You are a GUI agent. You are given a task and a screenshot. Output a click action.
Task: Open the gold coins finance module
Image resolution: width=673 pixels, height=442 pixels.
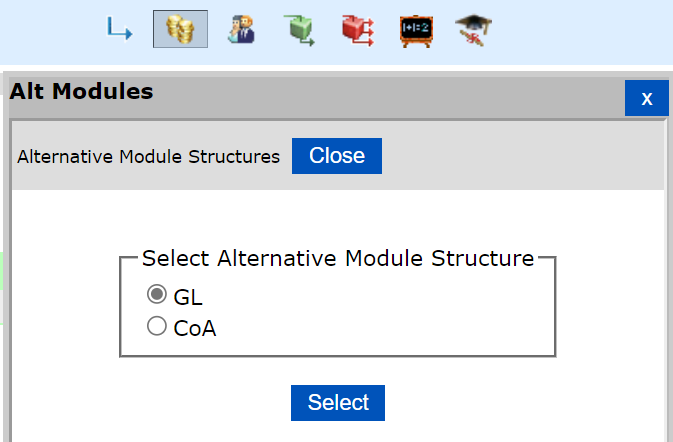tap(180, 30)
